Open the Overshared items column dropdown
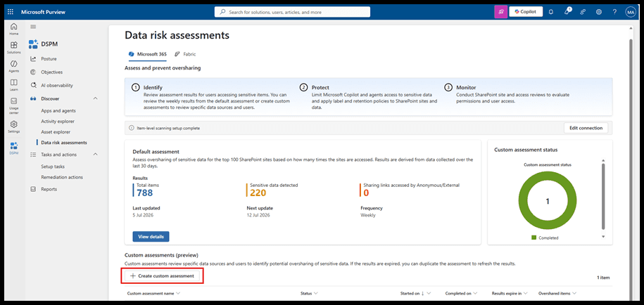The height and width of the screenshot is (305, 644). coord(574,294)
